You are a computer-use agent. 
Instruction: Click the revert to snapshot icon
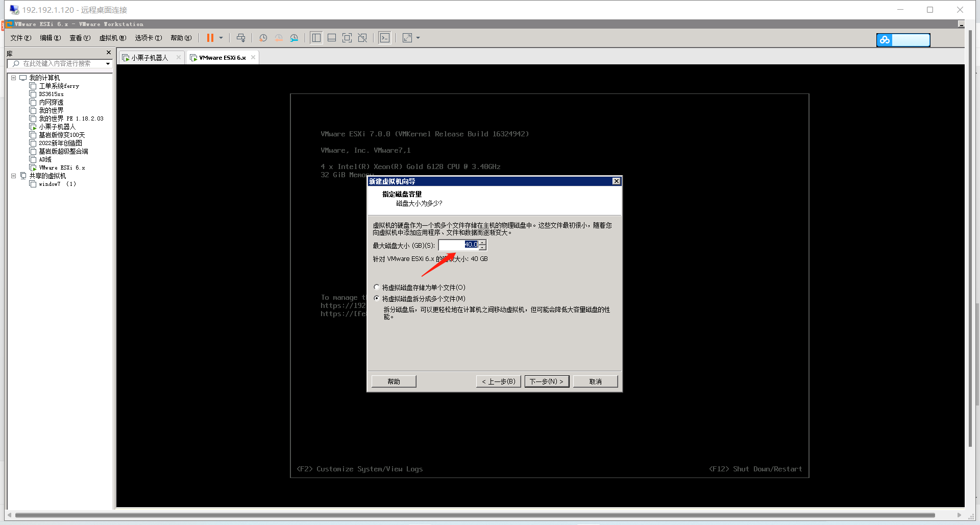point(279,38)
